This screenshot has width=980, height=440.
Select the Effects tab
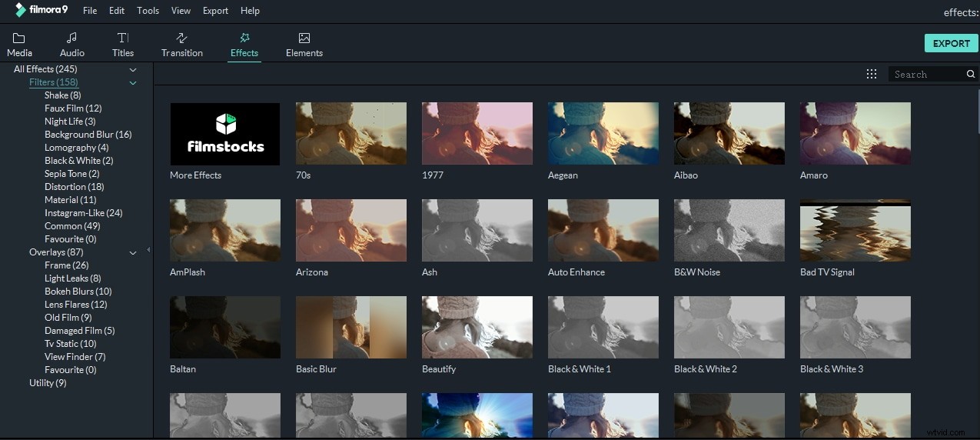point(244,45)
